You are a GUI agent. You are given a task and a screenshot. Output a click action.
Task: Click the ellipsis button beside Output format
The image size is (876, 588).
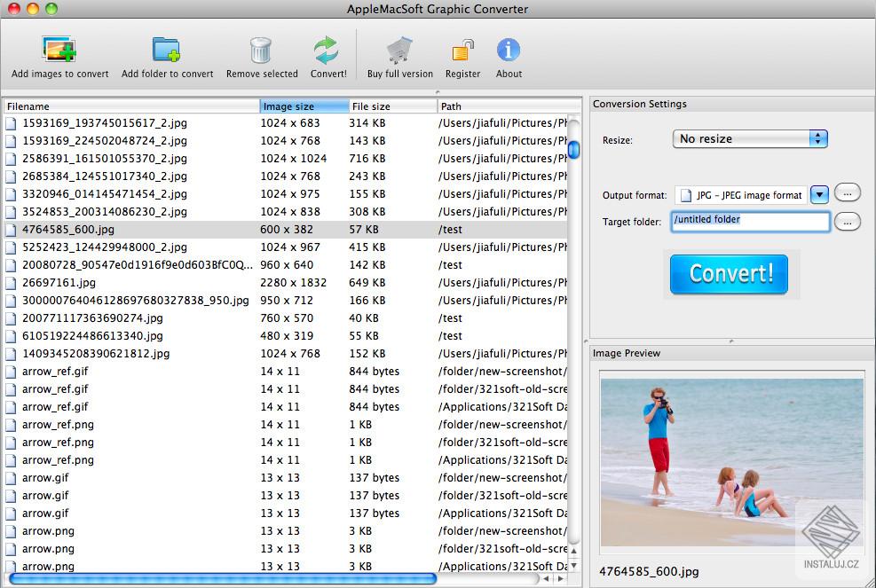pyautogui.click(x=848, y=192)
